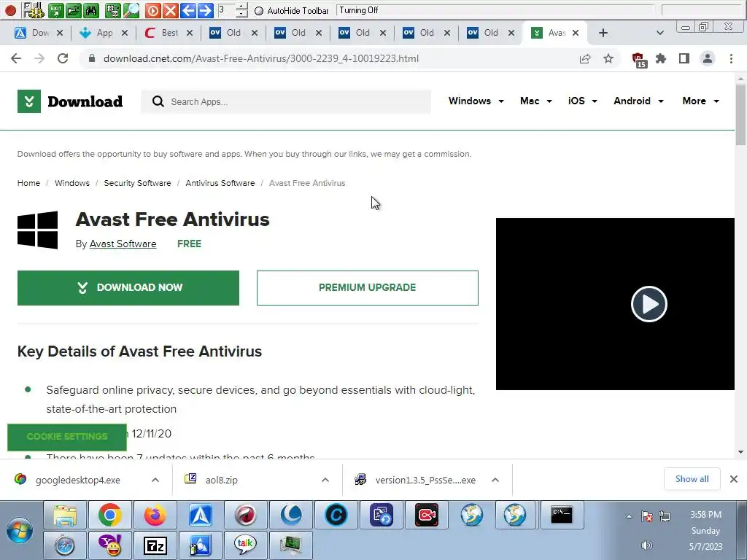The height and width of the screenshot is (560, 747).
Task: Click the orange play macro icon
Action: [x=152, y=10]
